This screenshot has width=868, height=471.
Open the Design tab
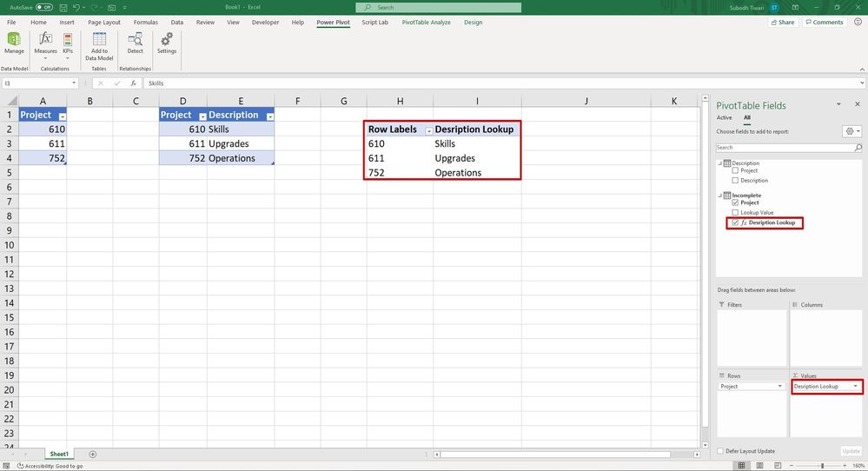pyautogui.click(x=473, y=22)
